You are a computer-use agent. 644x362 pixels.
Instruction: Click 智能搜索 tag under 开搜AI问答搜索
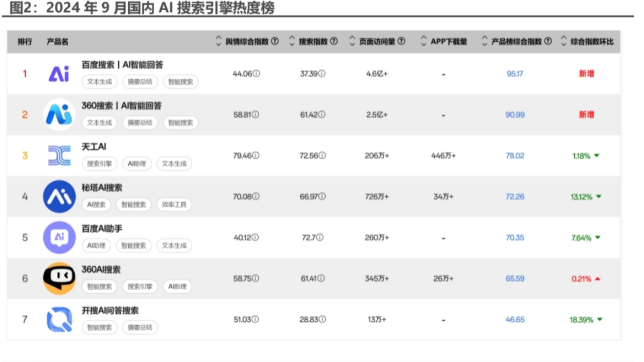point(99,328)
